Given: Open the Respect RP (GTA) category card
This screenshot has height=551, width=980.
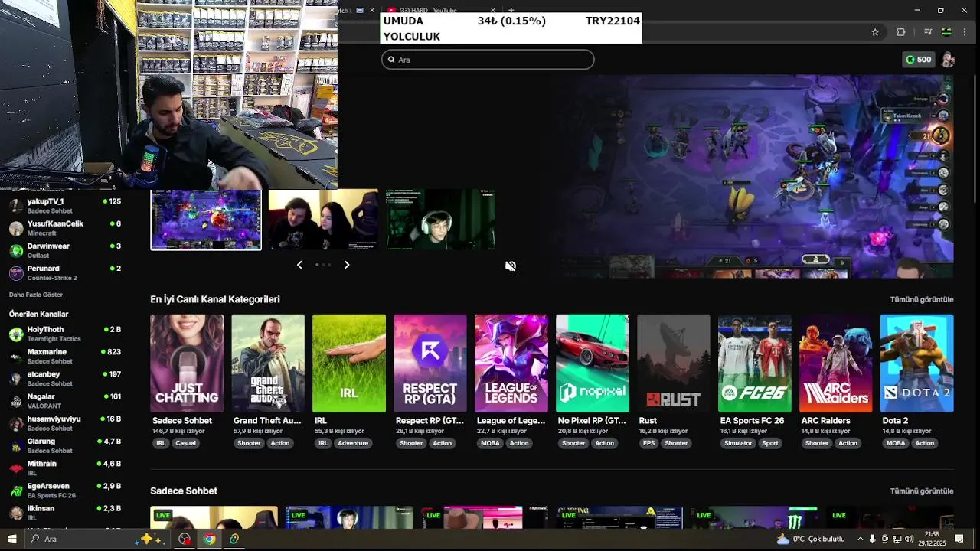Looking at the screenshot, I should click(x=430, y=364).
